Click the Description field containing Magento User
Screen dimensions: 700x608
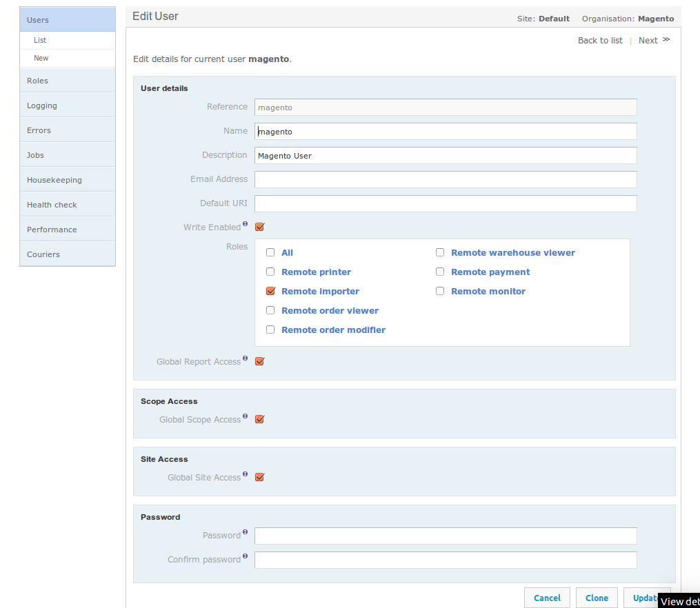[446, 155]
